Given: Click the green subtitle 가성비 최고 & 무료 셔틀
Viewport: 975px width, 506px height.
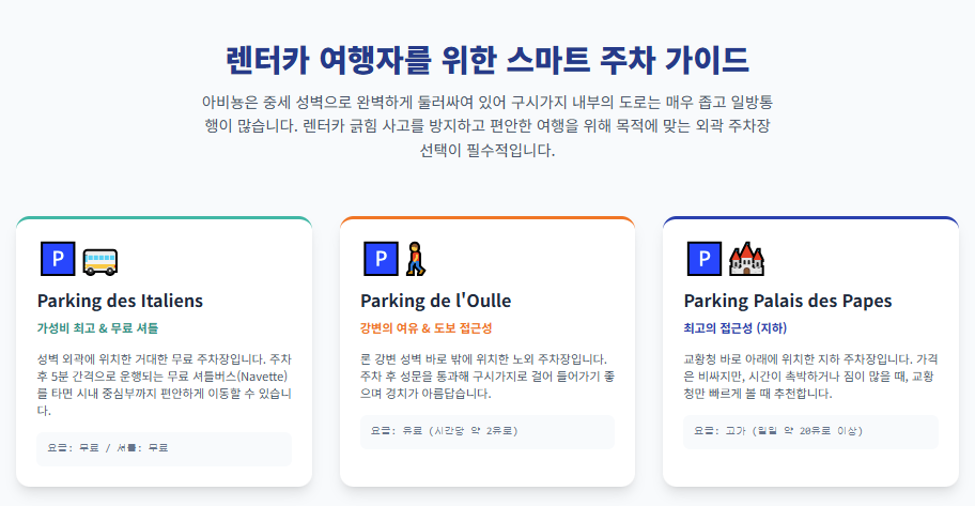Looking at the screenshot, I should [x=98, y=328].
